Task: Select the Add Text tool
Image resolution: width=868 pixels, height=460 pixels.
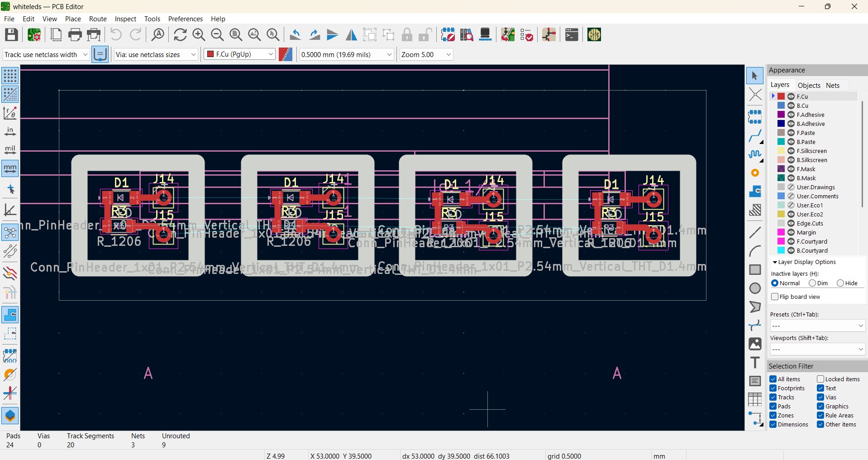Action: (755, 363)
